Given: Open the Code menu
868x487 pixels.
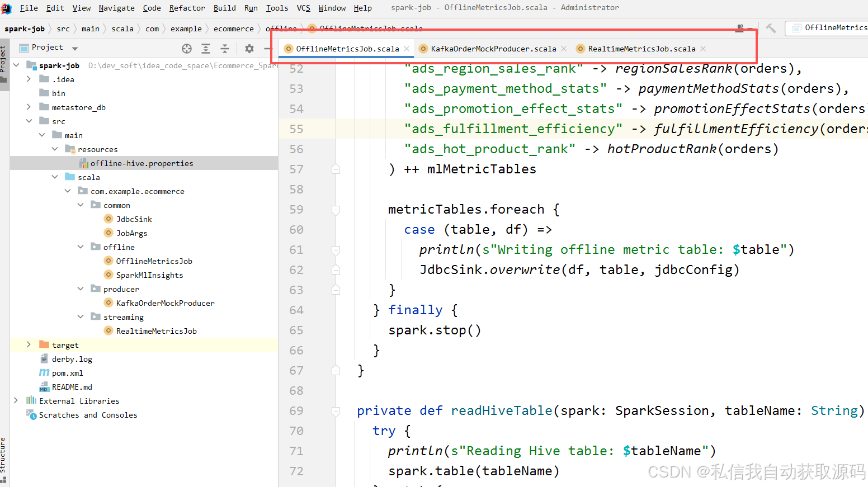Looking at the screenshot, I should 152,8.
